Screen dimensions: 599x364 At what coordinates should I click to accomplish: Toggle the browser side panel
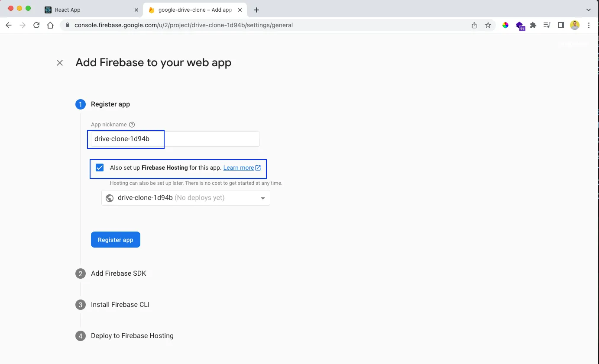tap(561, 25)
